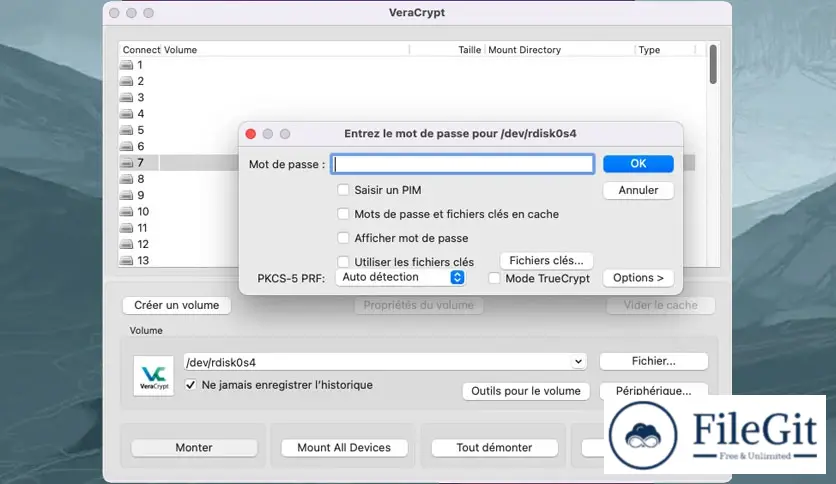Confirm password with OK button
The image size is (836, 484).
[638, 164]
